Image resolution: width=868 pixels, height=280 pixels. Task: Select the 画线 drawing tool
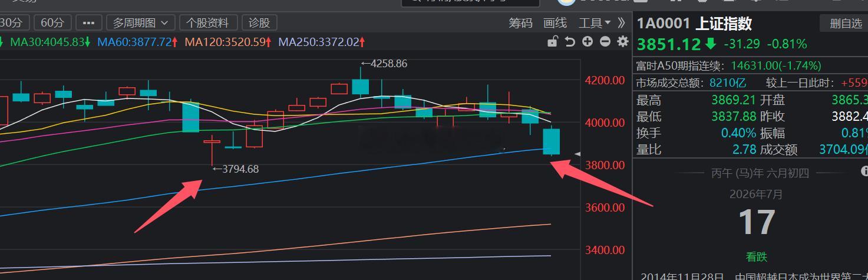[555, 23]
